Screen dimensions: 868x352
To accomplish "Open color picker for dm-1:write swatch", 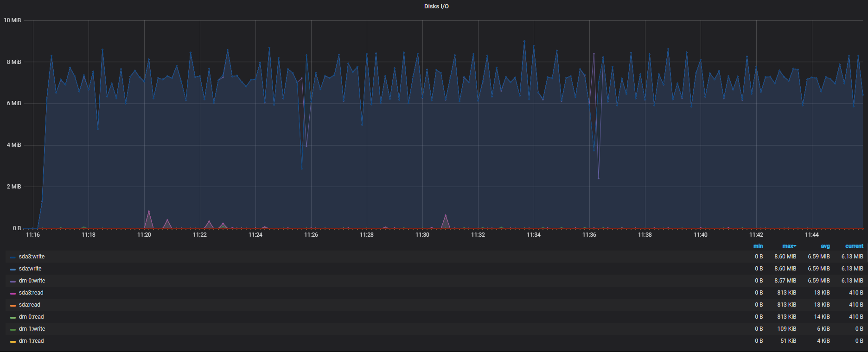I will (13, 329).
